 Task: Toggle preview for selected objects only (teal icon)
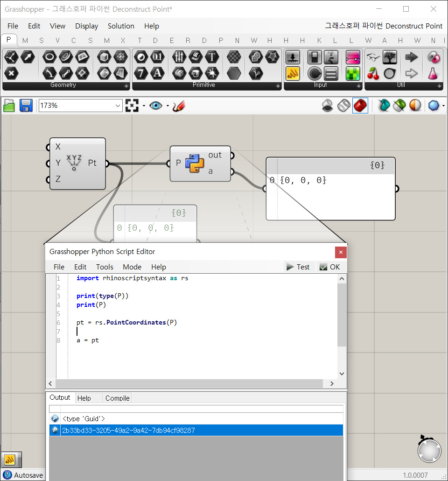click(383, 106)
